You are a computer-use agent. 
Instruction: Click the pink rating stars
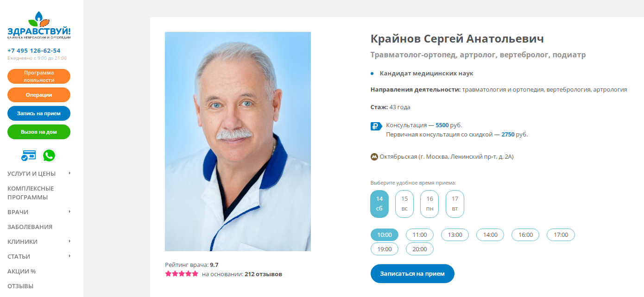point(182,274)
